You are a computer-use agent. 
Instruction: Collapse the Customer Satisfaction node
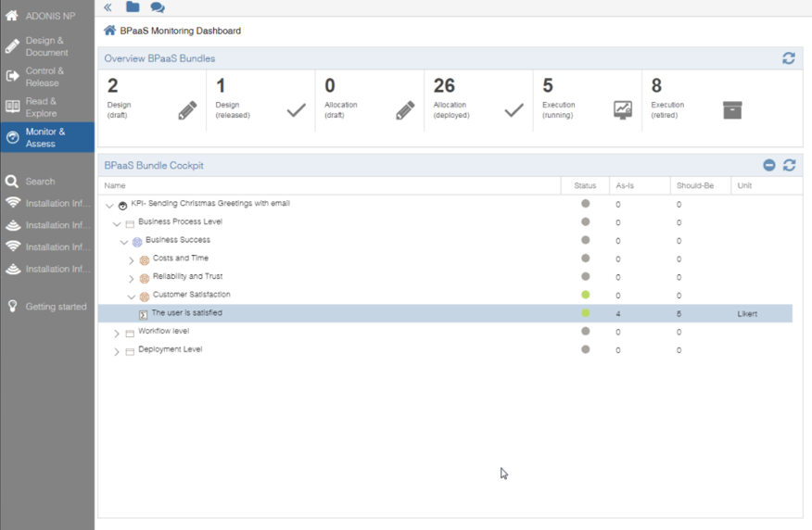pyautogui.click(x=132, y=297)
